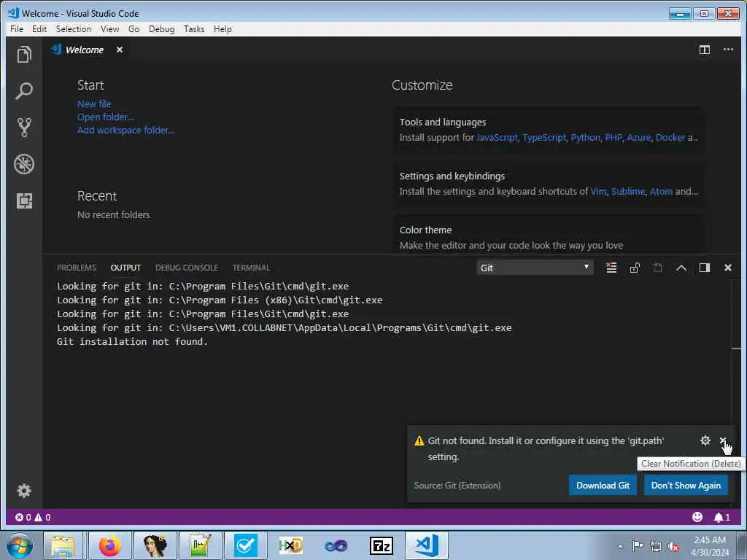The width and height of the screenshot is (747, 560).
Task: Open the Search view in activity bar
Action: click(x=24, y=90)
